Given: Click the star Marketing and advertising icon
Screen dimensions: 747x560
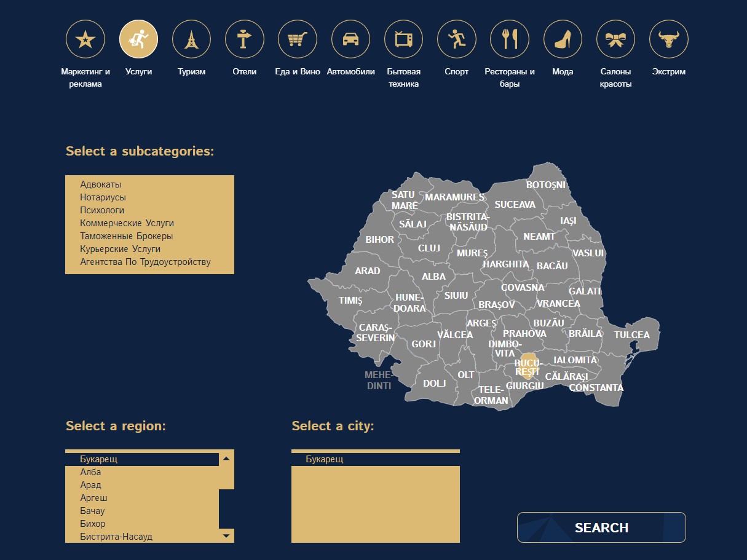Looking at the screenshot, I should click(85, 39).
